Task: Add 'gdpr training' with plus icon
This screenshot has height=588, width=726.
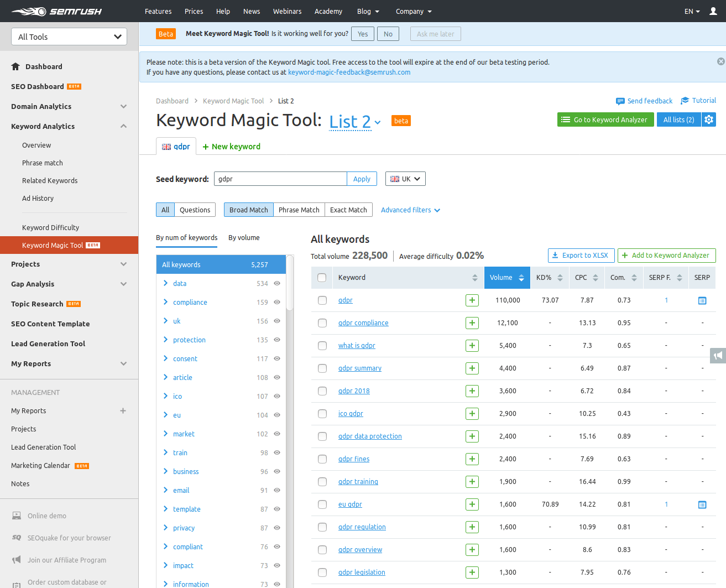Action: (x=472, y=482)
